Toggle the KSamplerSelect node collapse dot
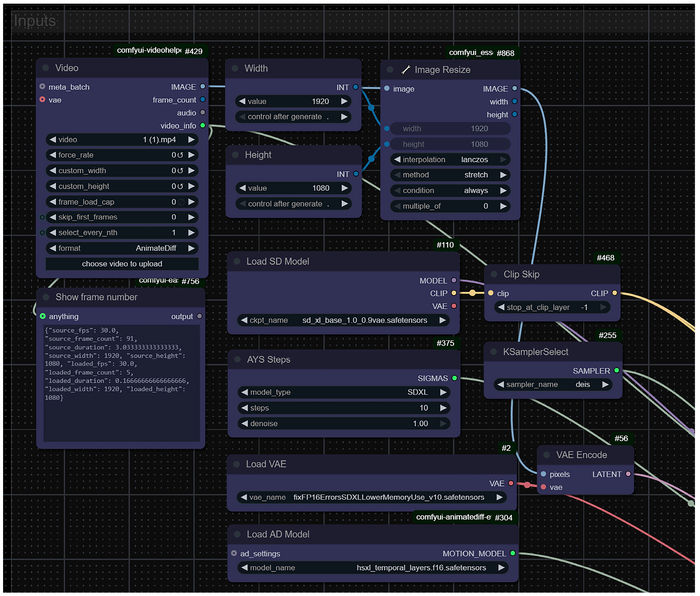This screenshot has width=700, height=596. coord(493,351)
